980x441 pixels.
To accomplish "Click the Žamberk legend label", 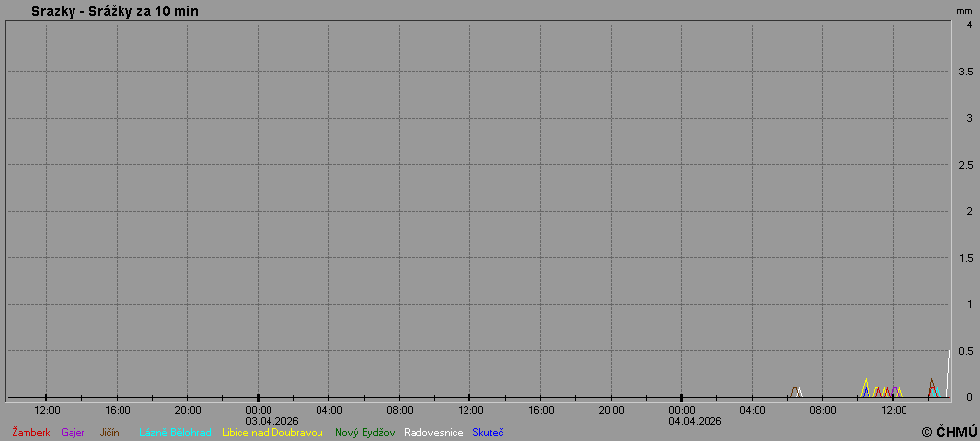I will coord(30,432).
